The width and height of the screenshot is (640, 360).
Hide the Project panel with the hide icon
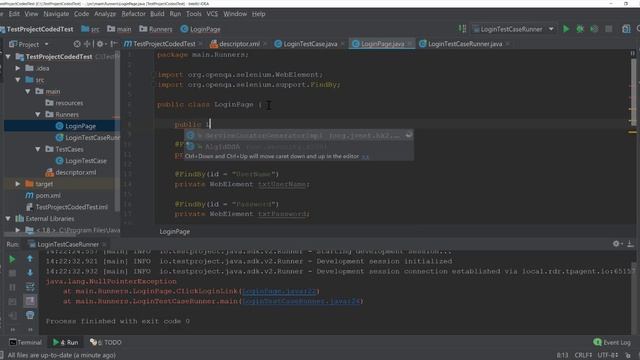coord(113,44)
